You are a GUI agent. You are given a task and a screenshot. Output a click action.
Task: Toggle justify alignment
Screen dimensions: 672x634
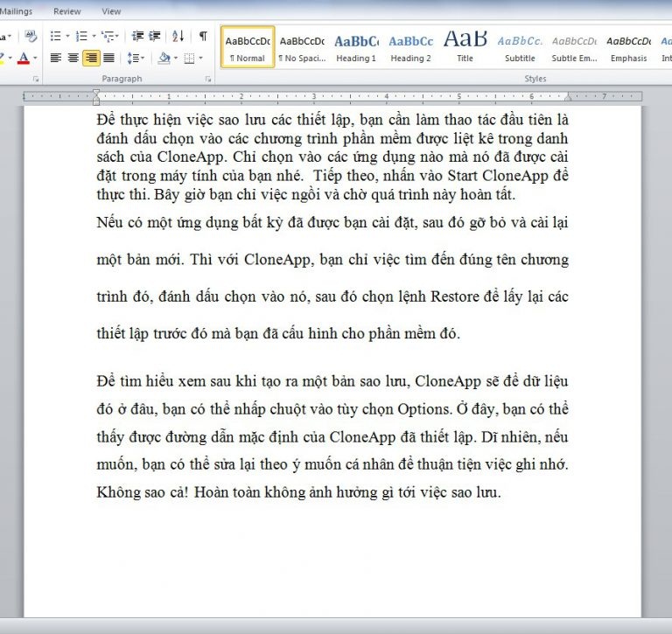108,59
